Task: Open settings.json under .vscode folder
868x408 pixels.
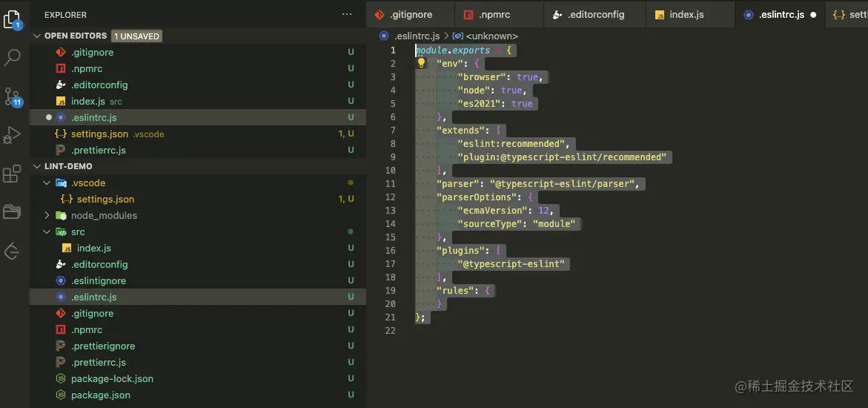Action: click(198, 199)
